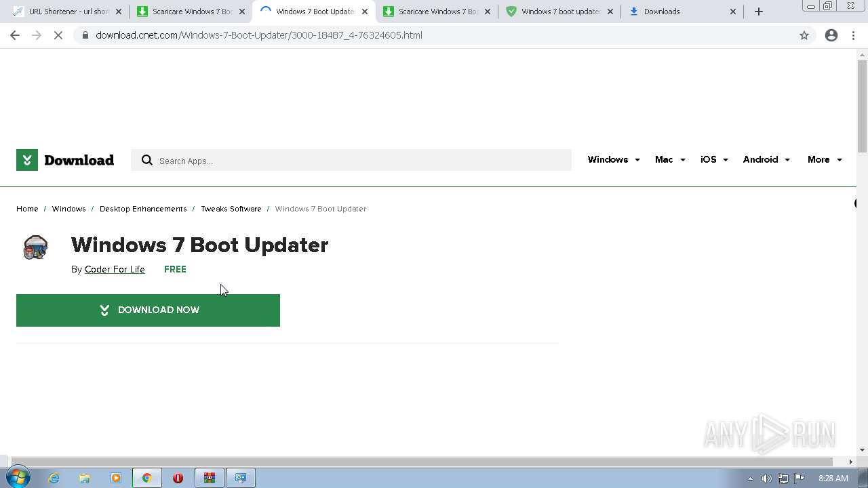The height and width of the screenshot is (488, 868).
Task: Click the scroll-down arrow of the page scrollbar
Action: pos(862,449)
